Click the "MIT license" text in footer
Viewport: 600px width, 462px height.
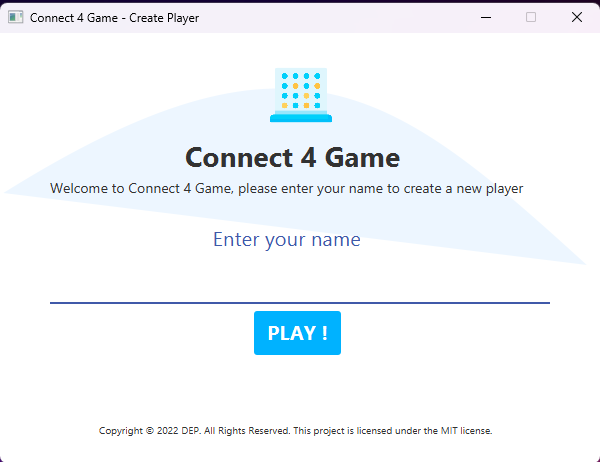pos(465,431)
